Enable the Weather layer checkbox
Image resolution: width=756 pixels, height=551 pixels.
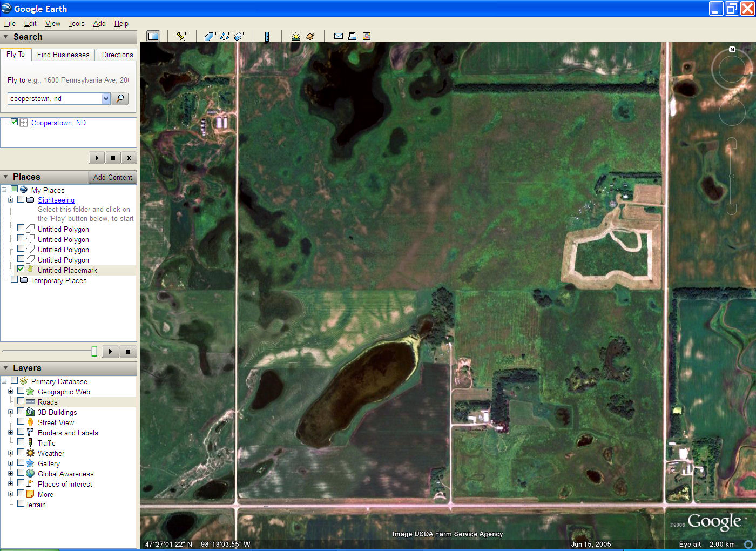coord(21,452)
